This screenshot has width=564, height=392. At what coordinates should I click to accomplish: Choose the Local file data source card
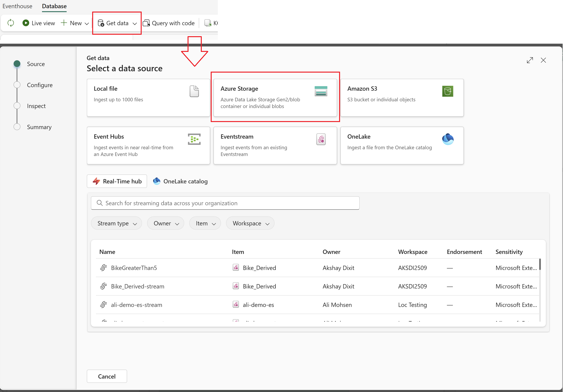[x=149, y=98]
